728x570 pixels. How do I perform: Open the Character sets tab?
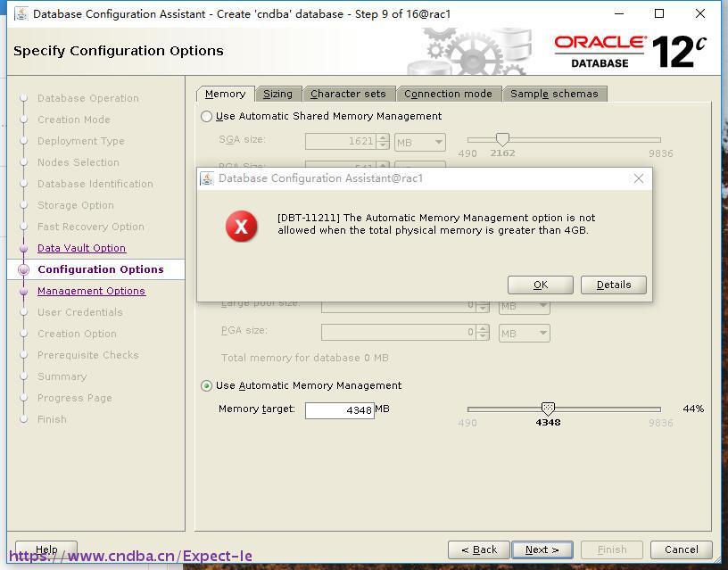(348, 94)
